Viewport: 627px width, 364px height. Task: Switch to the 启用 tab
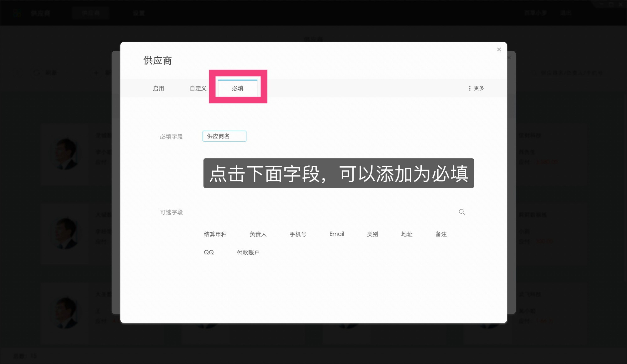tap(158, 88)
